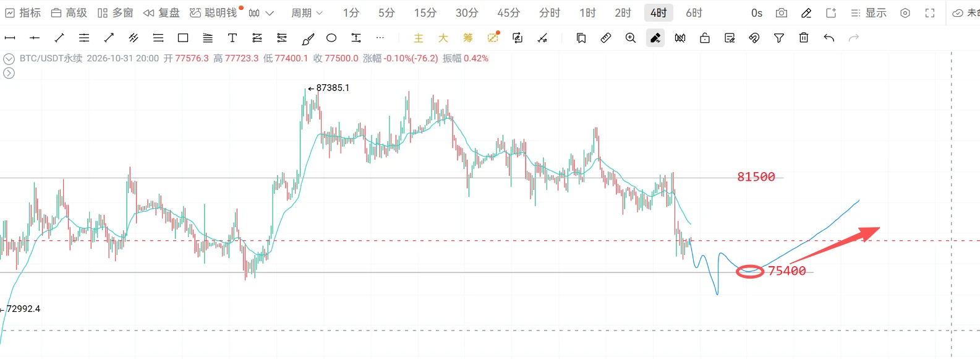This screenshot has height=359, width=980.
Task: Select the ellipse drawing tool
Action: pyautogui.click(x=331, y=38)
